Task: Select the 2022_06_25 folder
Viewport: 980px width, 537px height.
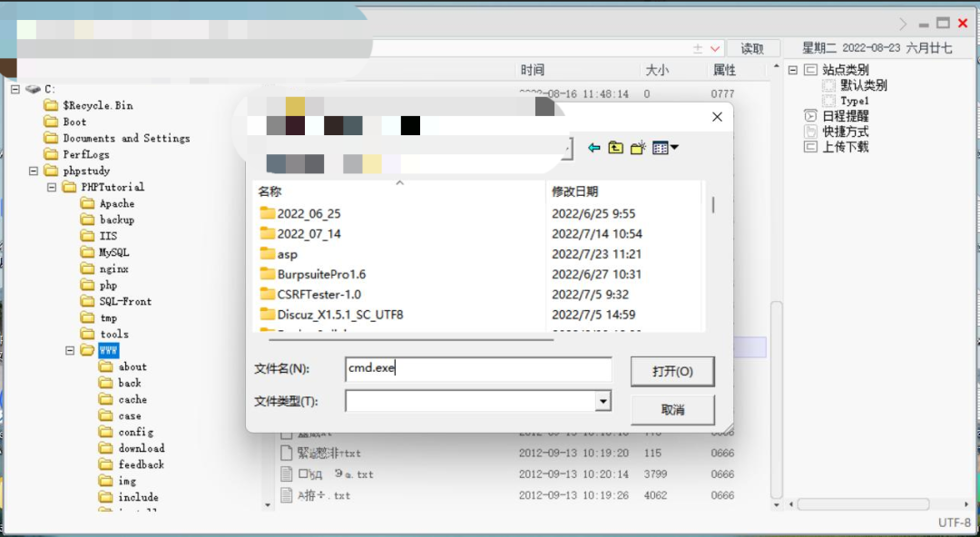Action: (x=300, y=213)
